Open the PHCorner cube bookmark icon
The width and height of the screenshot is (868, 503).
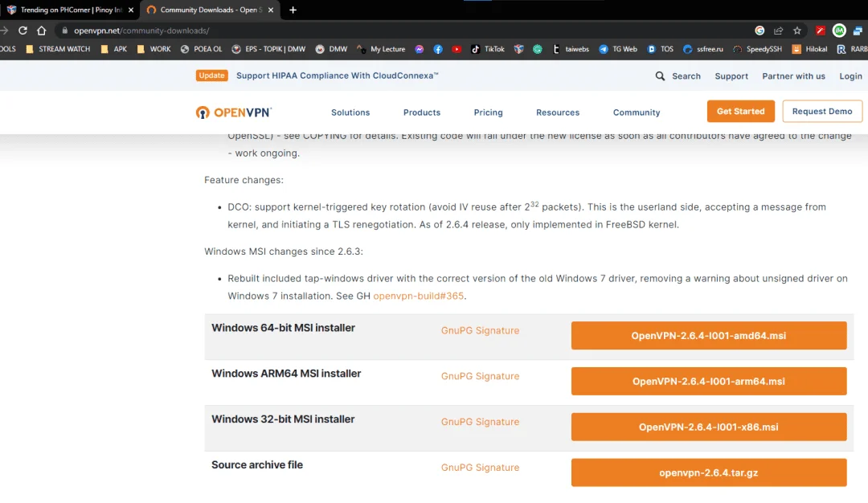pos(518,49)
